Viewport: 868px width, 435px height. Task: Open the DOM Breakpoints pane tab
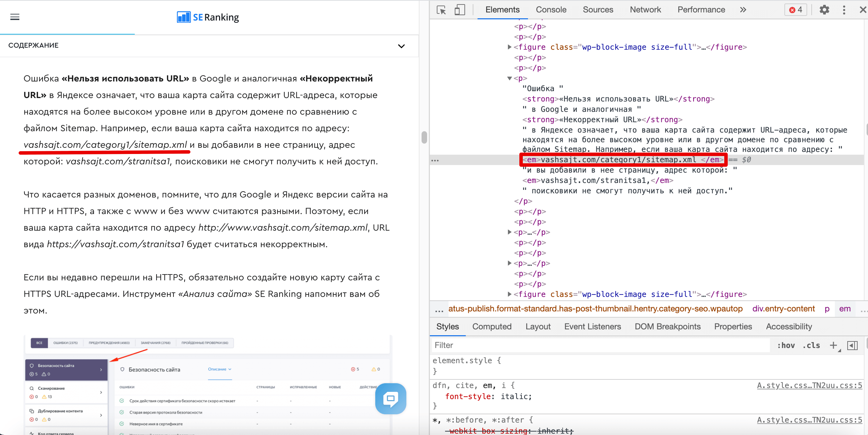(x=668, y=327)
